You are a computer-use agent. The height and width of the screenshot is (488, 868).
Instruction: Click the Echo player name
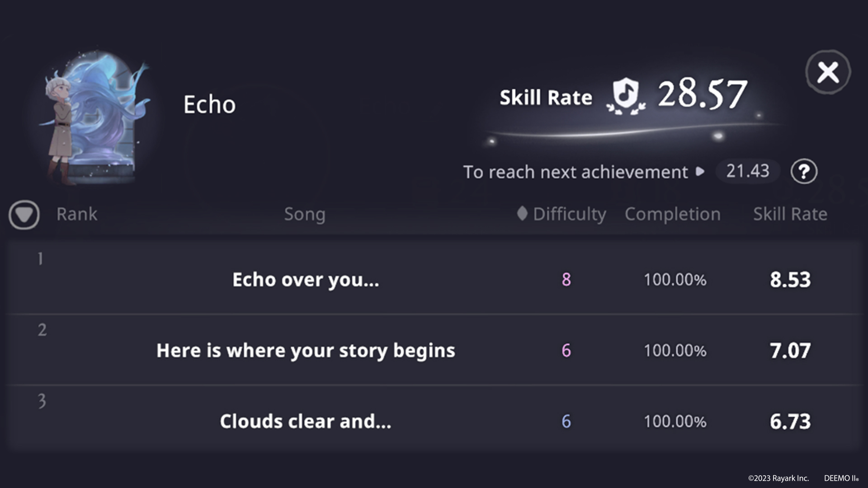coord(209,105)
